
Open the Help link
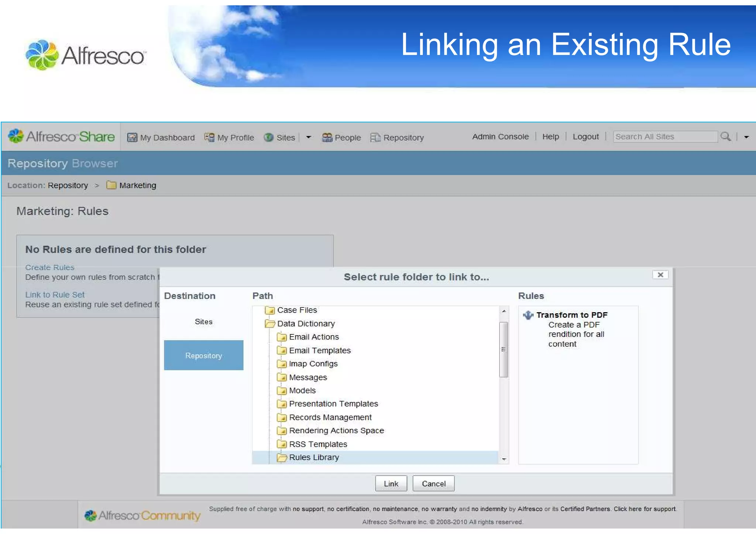point(550,137)
